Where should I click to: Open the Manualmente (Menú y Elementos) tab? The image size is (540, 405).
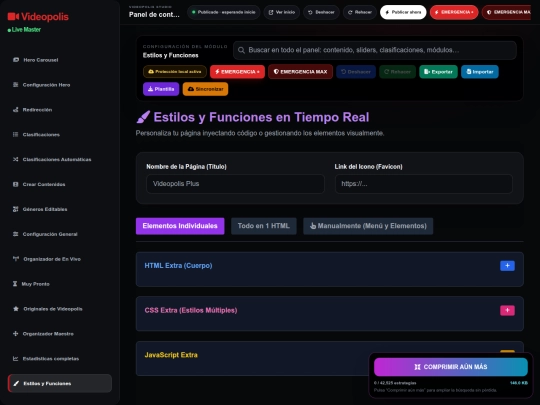click(368, 226)
